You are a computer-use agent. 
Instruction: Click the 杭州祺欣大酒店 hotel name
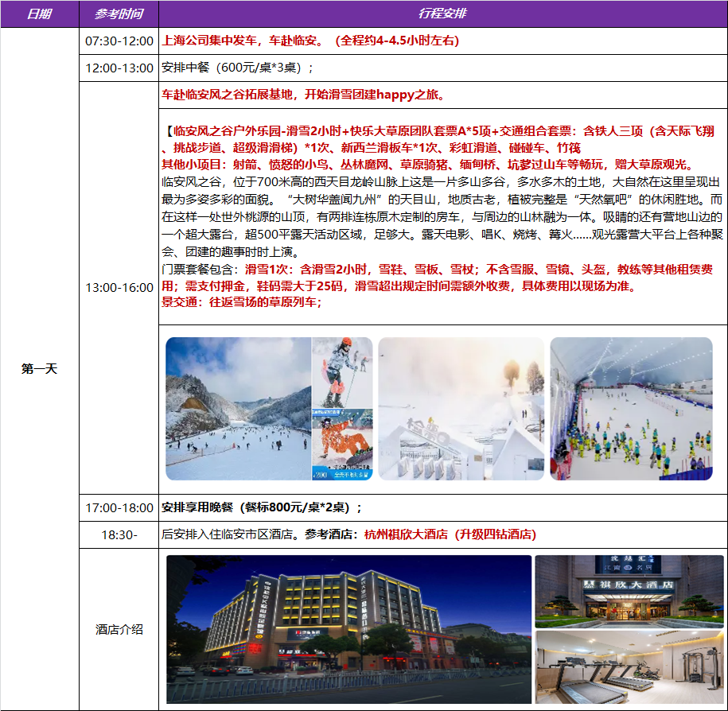click(406, 534)
